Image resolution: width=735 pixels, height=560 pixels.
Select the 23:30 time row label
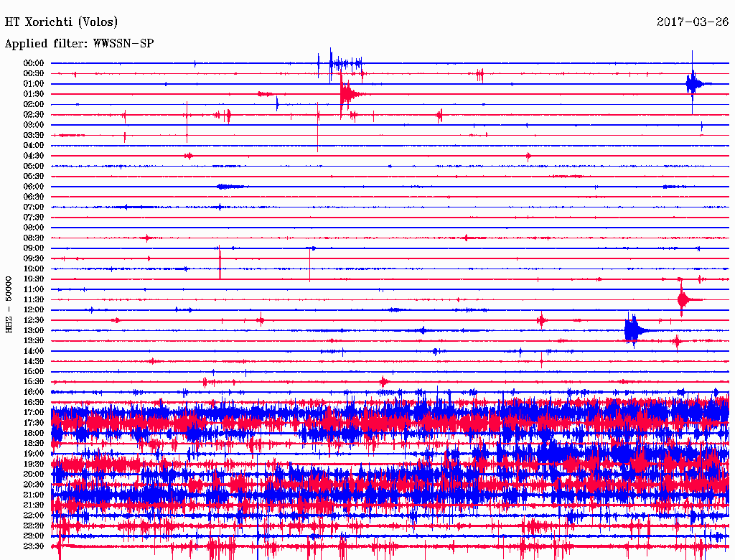(x=34, y=546)
